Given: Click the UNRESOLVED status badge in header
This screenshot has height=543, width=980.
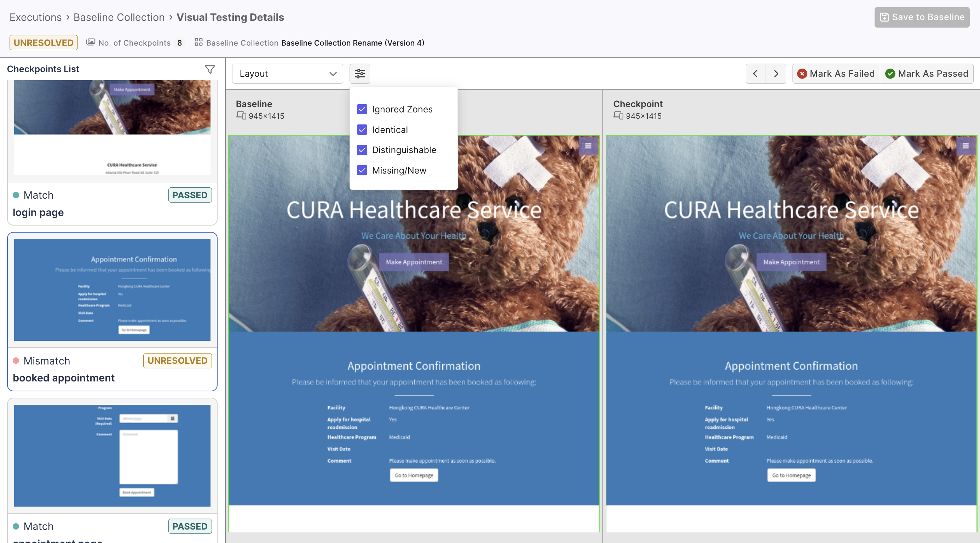Looking at the screenshot, I should 44,42.
